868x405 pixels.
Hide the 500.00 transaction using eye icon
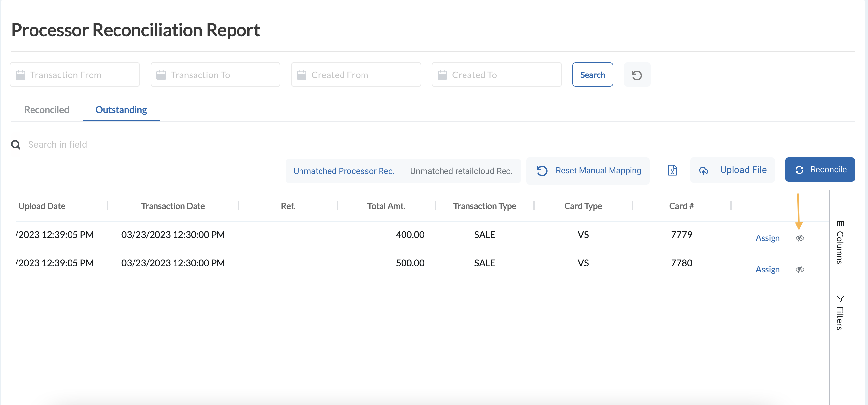799,269
